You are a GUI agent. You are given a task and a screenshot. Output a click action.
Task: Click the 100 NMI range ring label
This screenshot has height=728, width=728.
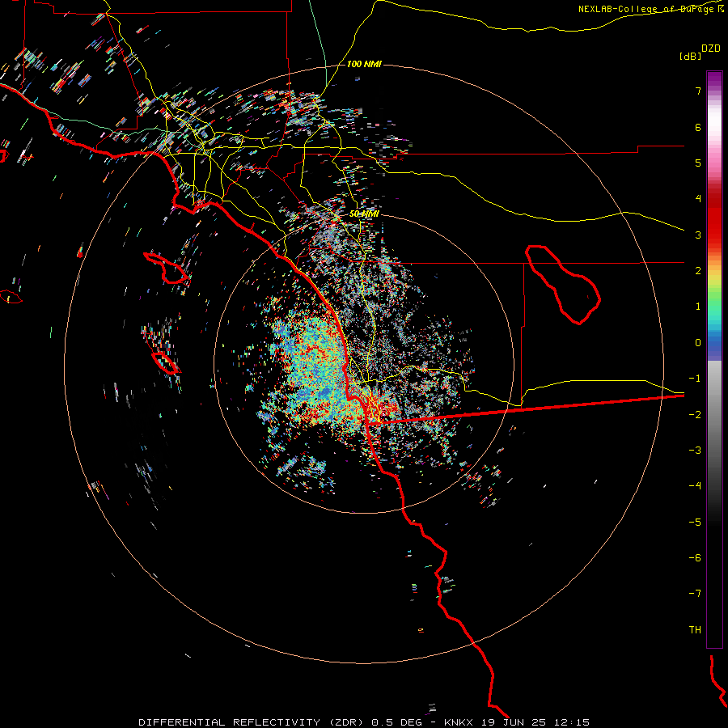tap(364, 64)
